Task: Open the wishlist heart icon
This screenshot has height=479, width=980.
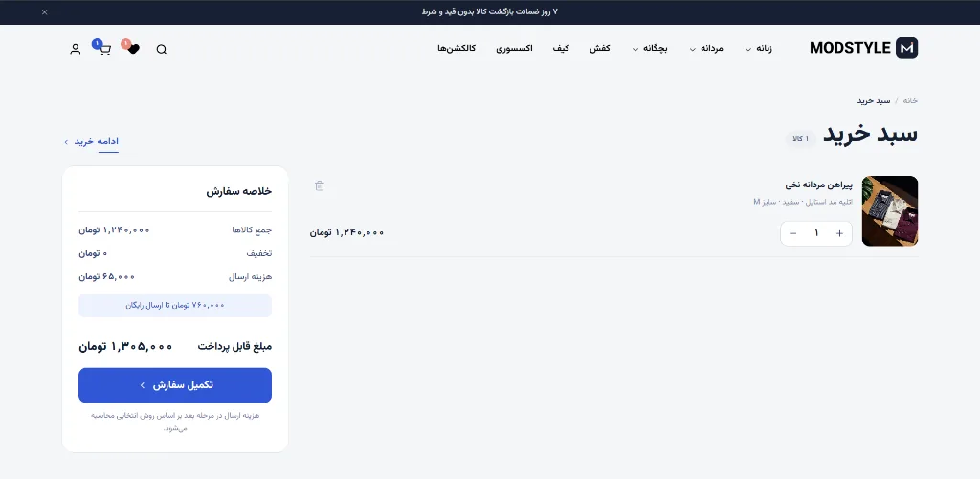Action: [133, 50]
